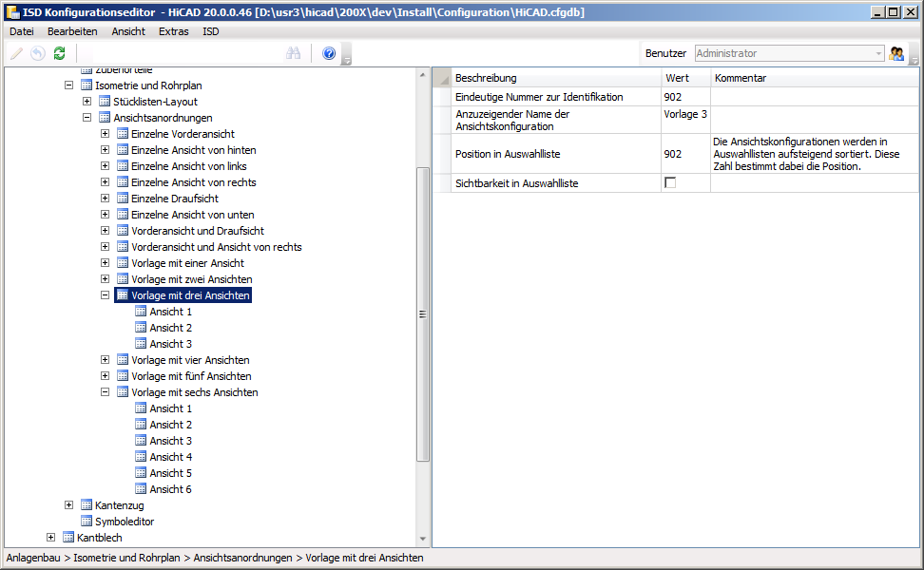Screen dimensions: 924x570
Task: Collapse Isometrie und Rohrplan node
Action: click(x=69, y=85)
